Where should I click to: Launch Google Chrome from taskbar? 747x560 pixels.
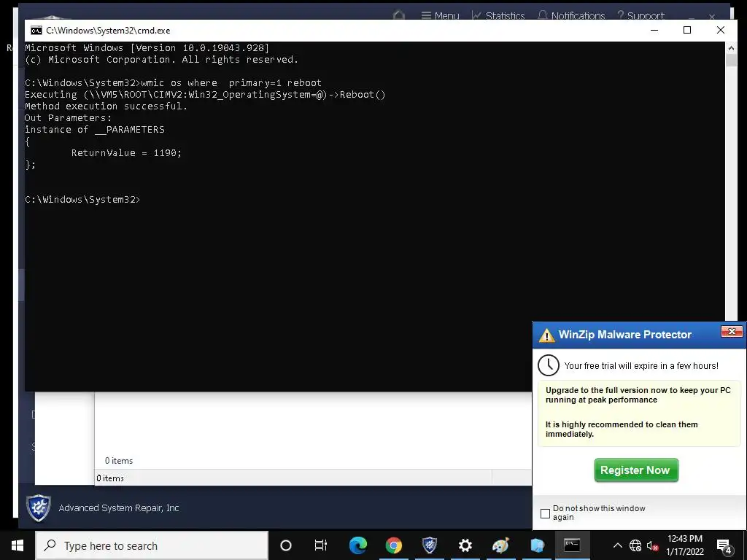point(393,545)
